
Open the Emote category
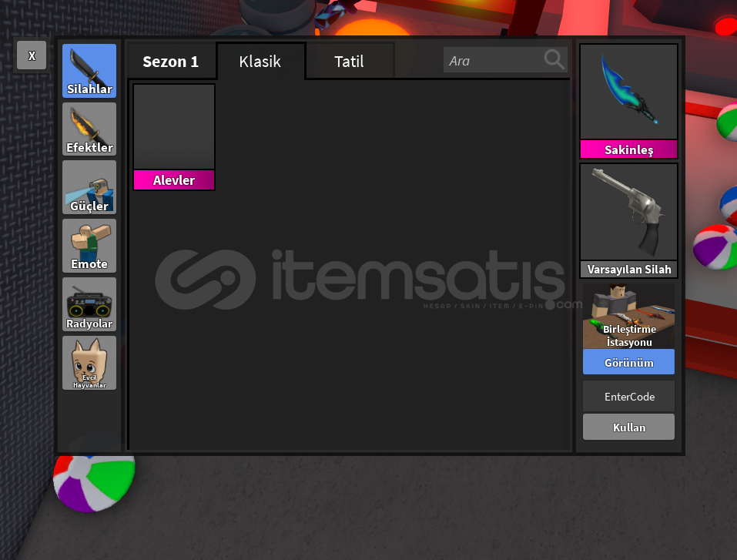pos(89,246)
